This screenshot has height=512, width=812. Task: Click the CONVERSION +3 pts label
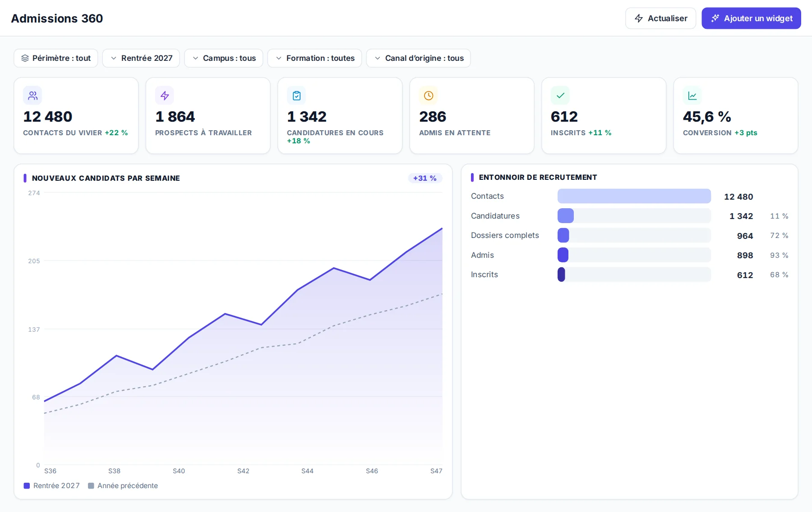(720, 133)
